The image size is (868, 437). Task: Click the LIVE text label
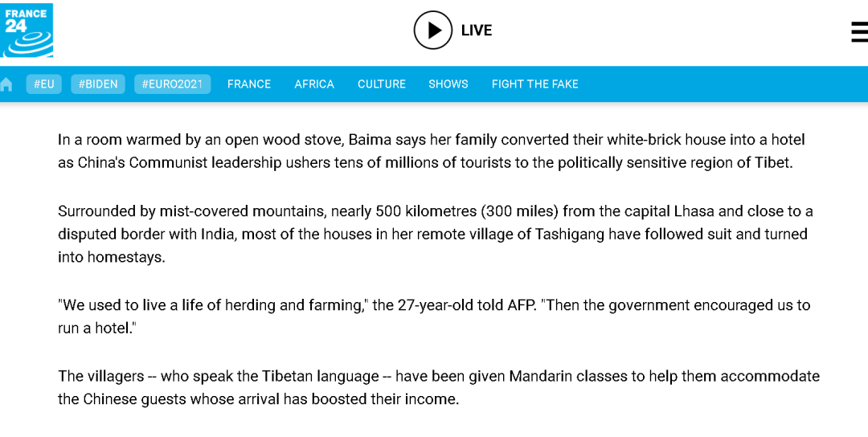coord(476,31)
